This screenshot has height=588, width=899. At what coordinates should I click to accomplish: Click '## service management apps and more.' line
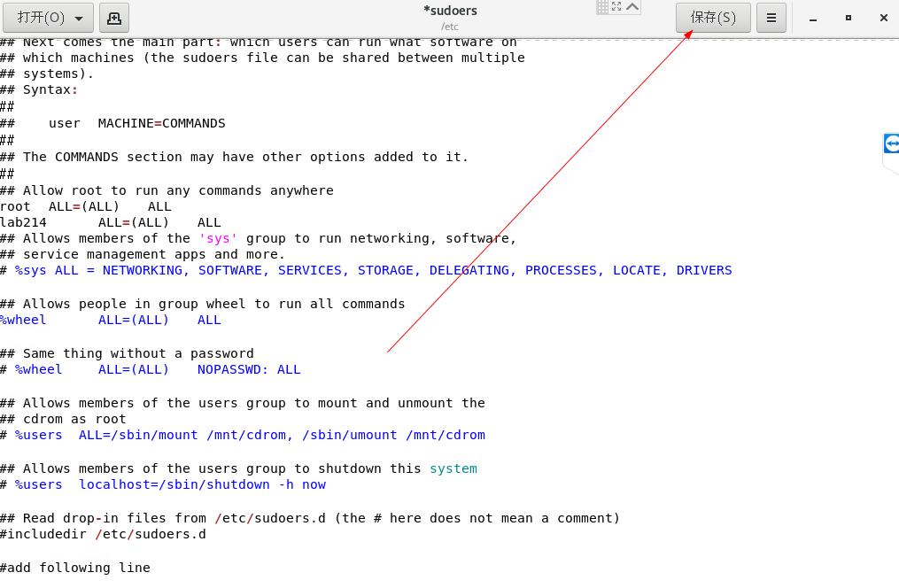143,254
